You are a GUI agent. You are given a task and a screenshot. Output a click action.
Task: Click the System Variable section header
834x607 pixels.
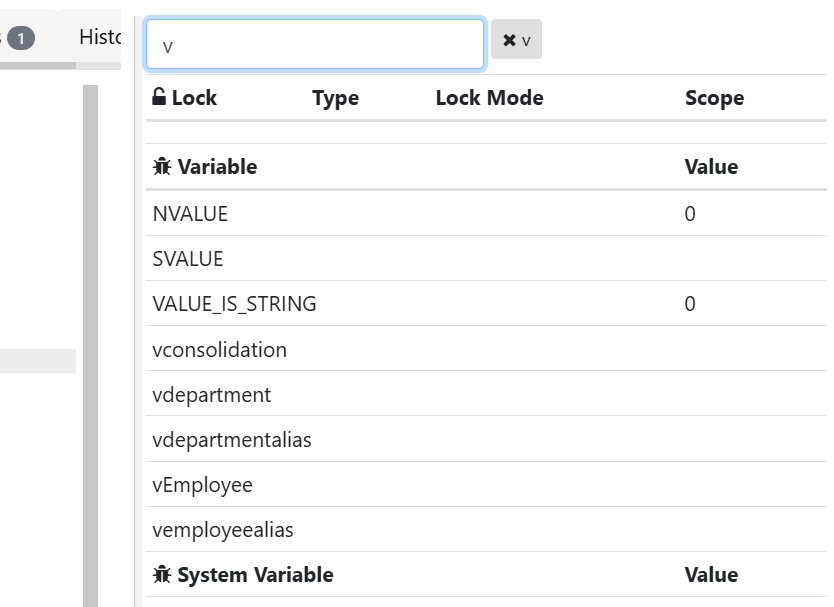click(255, 575)
